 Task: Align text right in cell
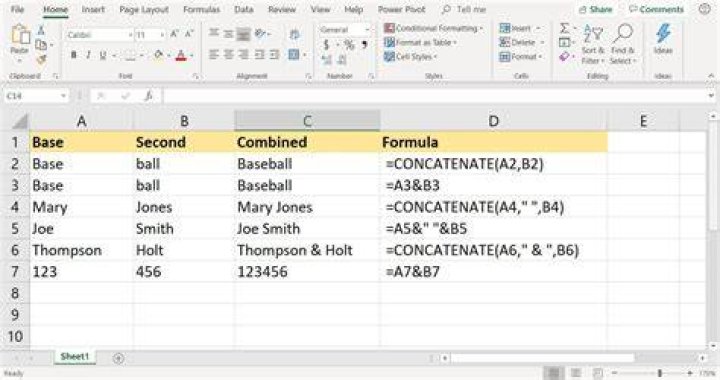(x=244, y=55)
